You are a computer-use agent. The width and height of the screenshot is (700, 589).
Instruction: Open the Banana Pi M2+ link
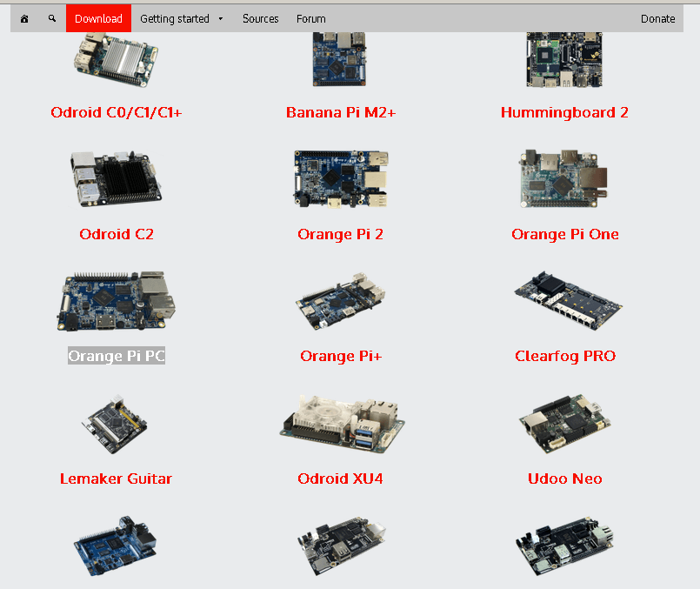click(x=341, y=112)
